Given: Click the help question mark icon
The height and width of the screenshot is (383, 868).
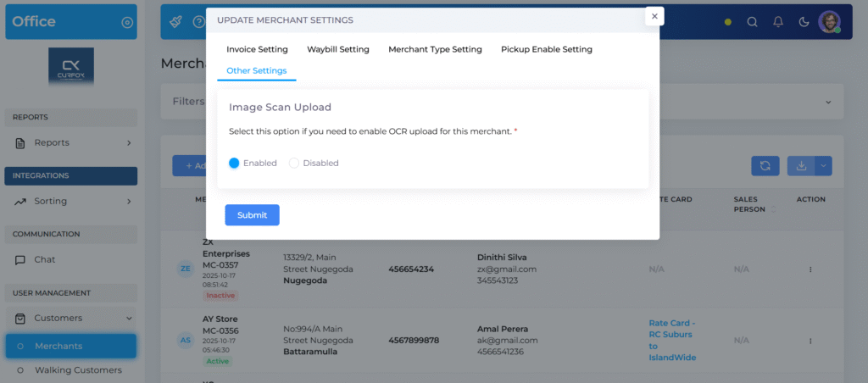Looking at the screenshot, I should [x=199, y=22].
